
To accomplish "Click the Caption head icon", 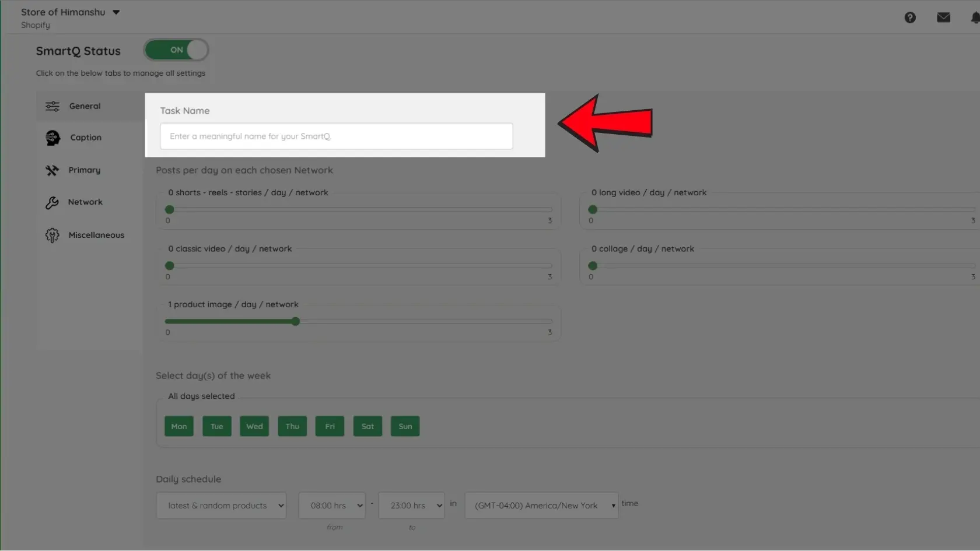I will coord(52,138).
